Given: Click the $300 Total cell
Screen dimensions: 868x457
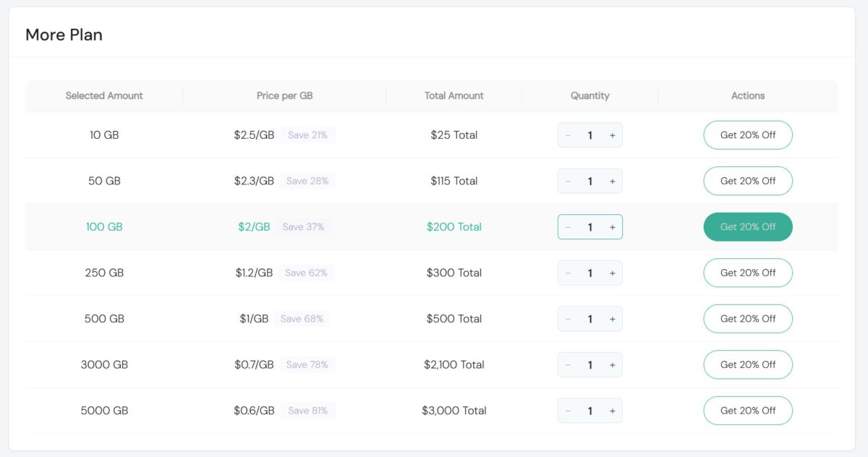Looking at the screenshot, I should pos(454,273).
